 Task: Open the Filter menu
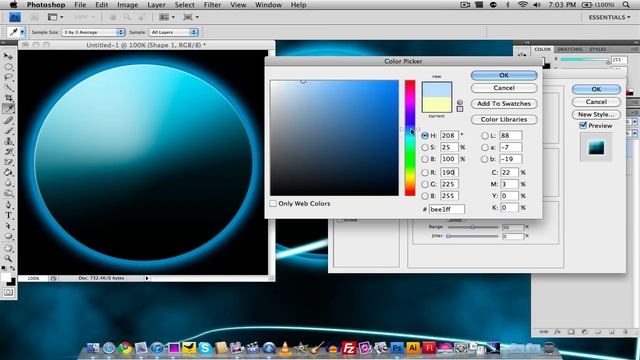[212, 5]
